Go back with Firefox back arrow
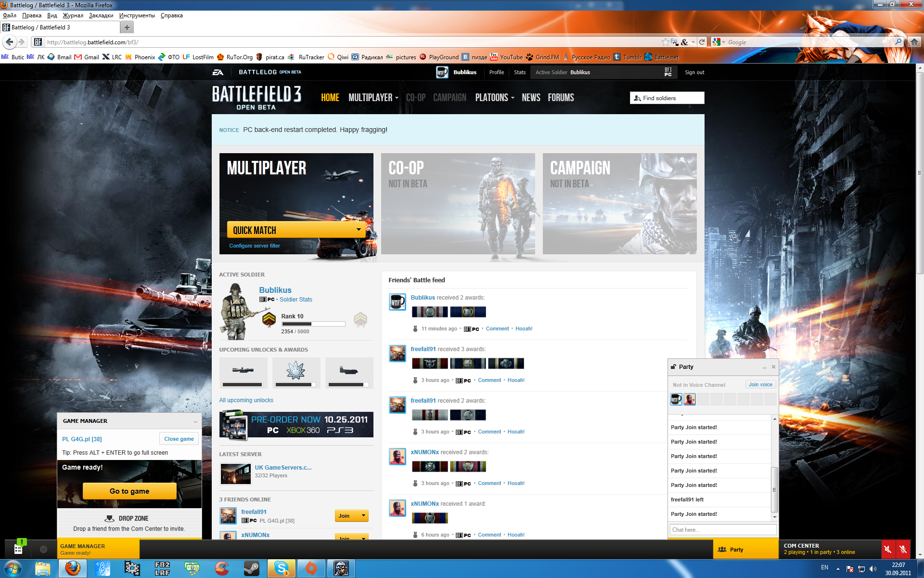 point(9,42)
